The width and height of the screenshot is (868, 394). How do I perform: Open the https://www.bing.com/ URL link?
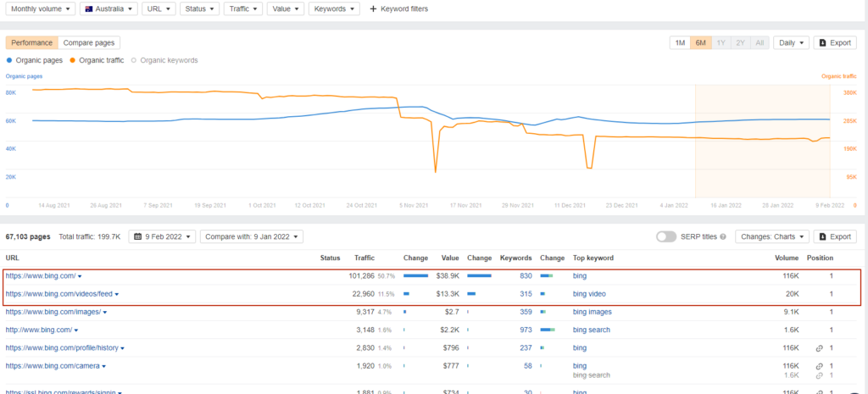click(x=41, y=275)
